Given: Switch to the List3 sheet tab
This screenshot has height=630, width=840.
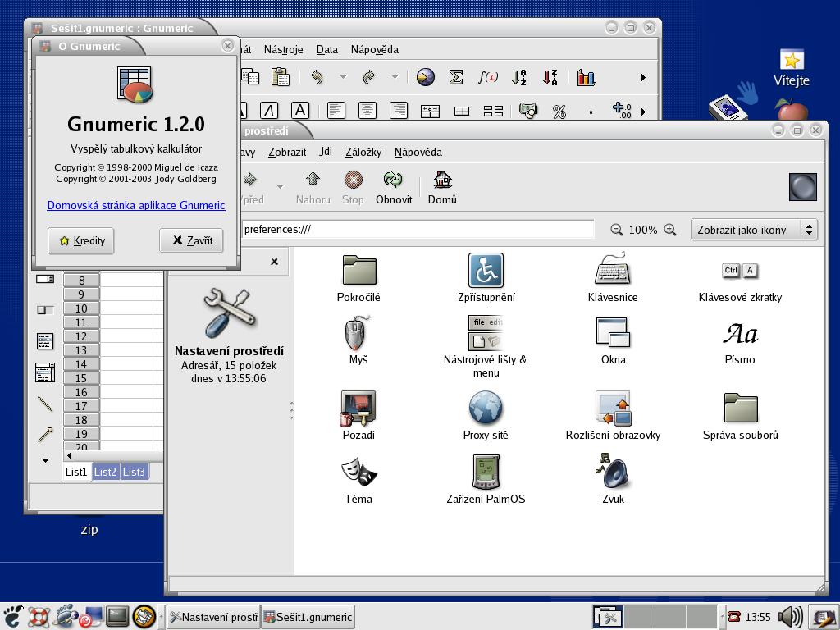Looking at the screenshot, I should 134,472.
